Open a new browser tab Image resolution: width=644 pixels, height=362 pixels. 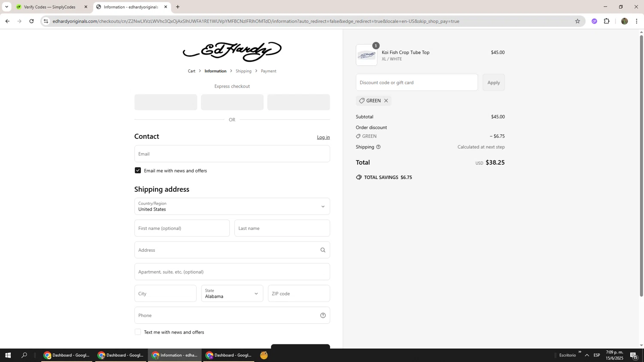pyautogui.click(x=178, y=7)
